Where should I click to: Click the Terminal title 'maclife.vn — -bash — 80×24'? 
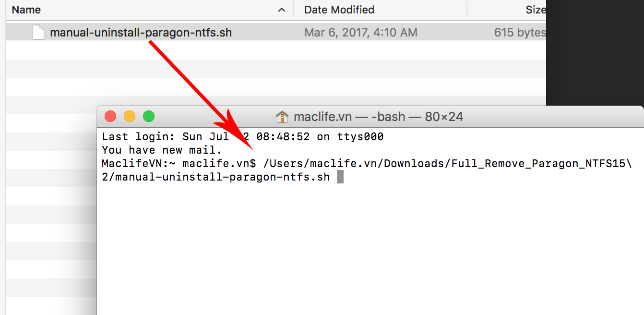click(378, 117)
